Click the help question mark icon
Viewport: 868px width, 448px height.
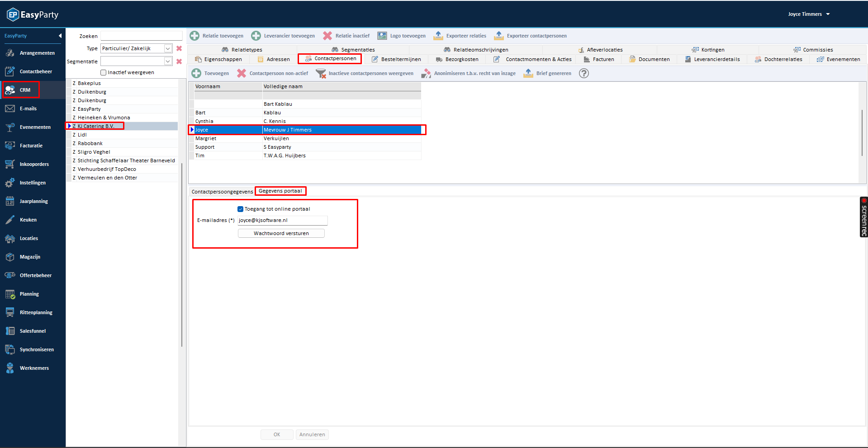point(584,73)
